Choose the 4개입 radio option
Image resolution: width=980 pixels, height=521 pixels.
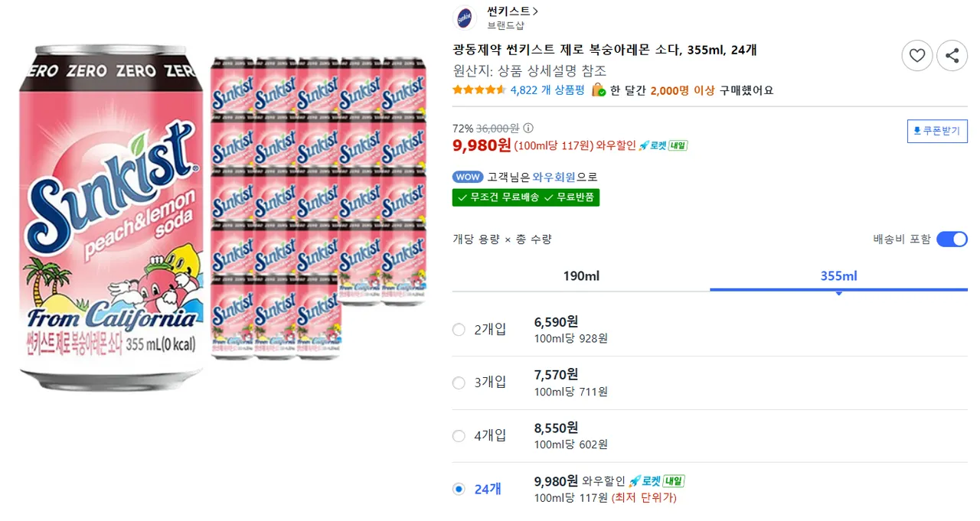pos(459,436)
